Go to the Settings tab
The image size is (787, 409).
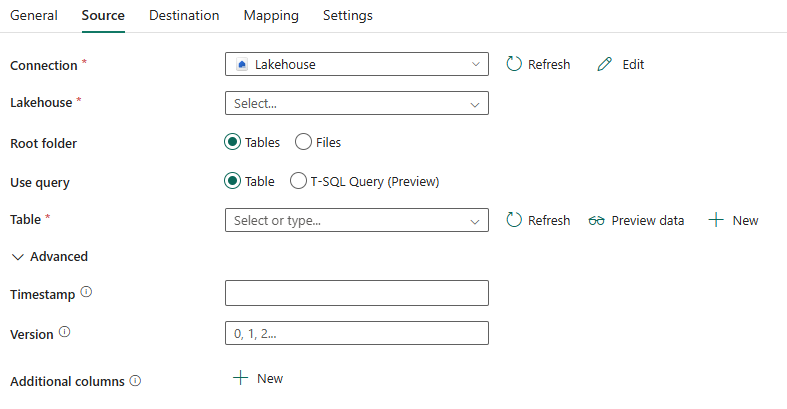(348, 16)
